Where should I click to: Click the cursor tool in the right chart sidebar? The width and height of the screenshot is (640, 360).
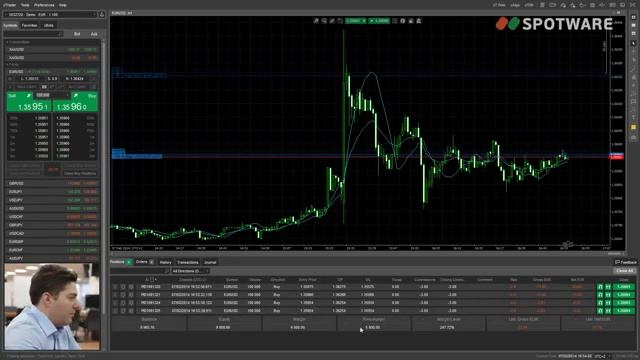coord(633,43)
